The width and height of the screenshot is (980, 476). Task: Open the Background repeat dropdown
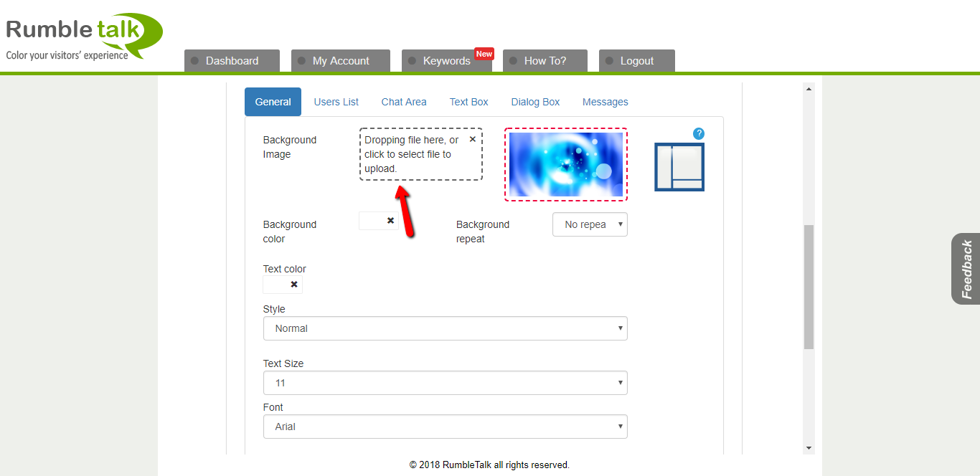tap(590, 224)
